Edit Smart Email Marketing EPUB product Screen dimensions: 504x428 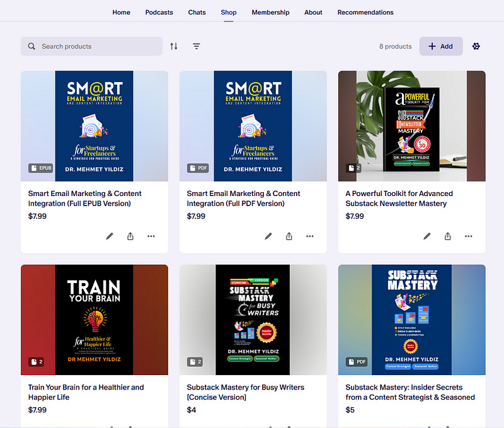tap(110, 236)
